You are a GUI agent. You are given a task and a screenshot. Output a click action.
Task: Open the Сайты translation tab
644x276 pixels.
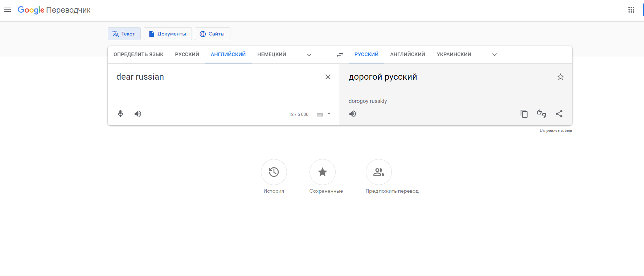coord(213,34)
